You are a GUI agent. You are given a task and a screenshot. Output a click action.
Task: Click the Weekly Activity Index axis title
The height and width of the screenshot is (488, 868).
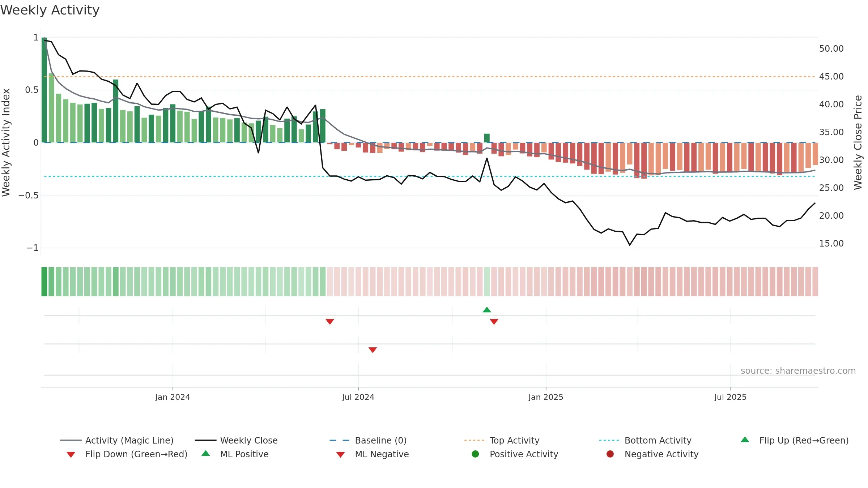(x=6, y=142)
